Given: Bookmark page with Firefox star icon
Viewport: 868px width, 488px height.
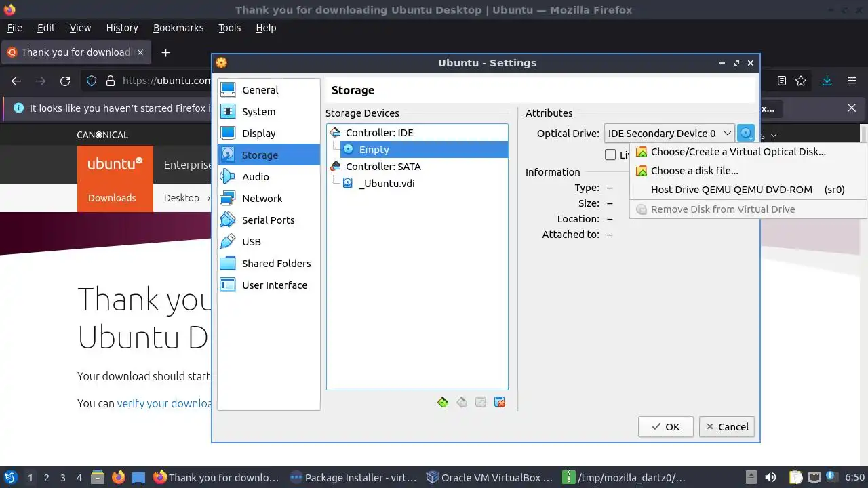Looking at the screenshot, I should 801,81.
